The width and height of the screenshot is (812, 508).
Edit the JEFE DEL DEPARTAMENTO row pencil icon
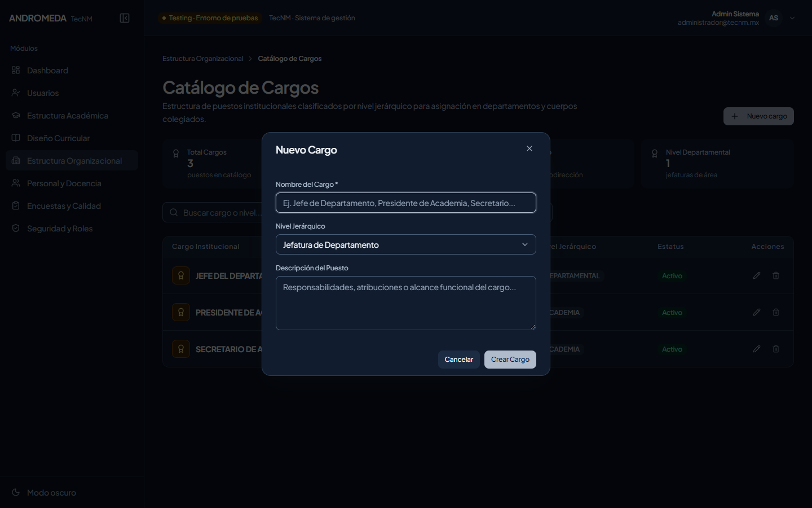point(757,275)
